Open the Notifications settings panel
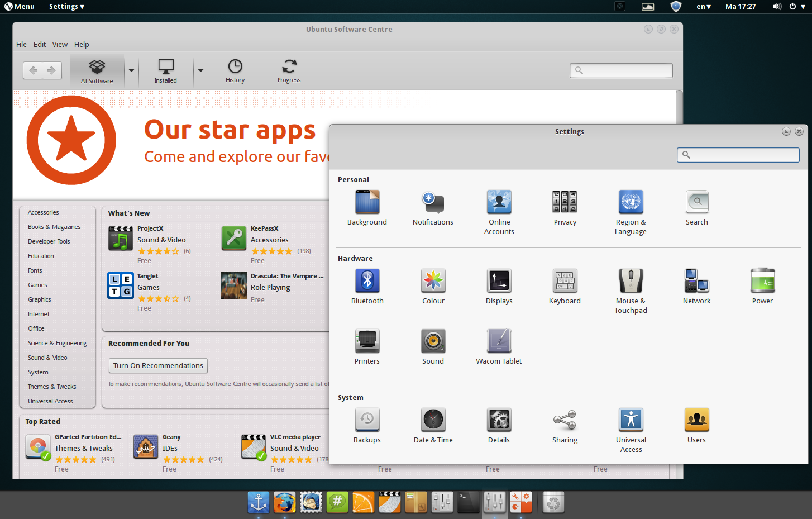Image resolution: width=812 pixels, height=519 pixels. 433,208
